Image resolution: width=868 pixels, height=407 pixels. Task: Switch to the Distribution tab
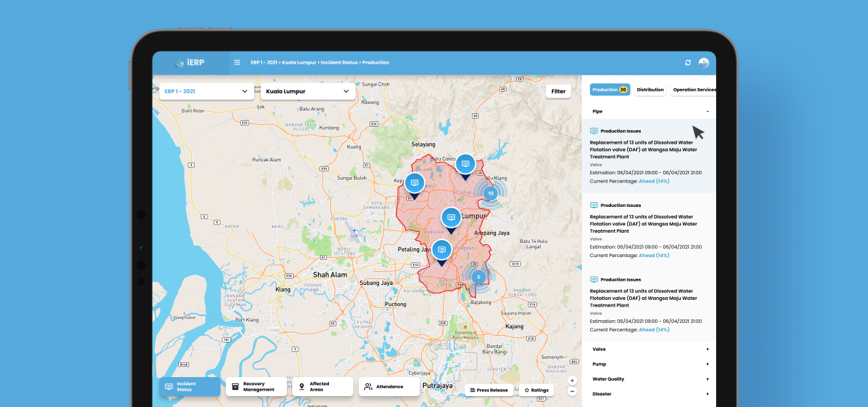point(650,90)
